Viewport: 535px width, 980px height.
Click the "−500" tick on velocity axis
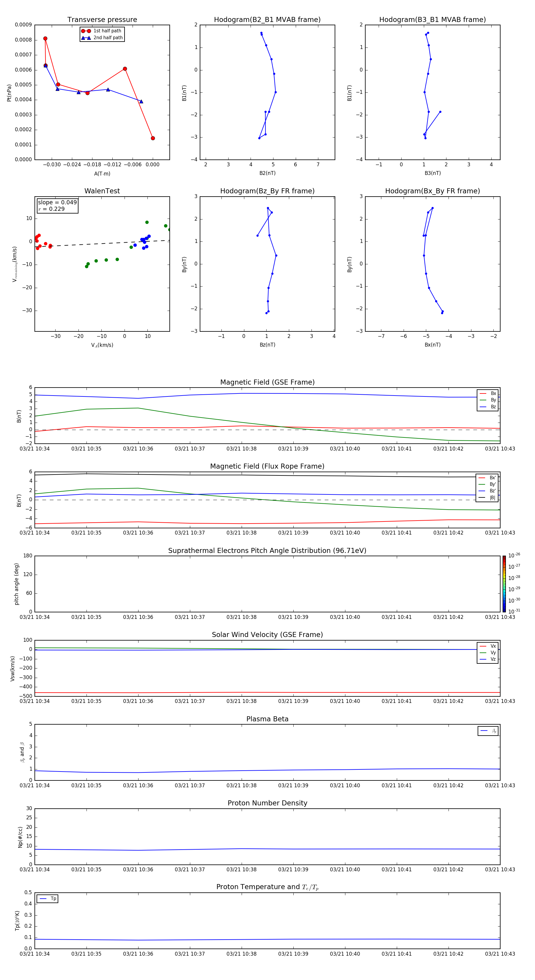click(25, 696)
